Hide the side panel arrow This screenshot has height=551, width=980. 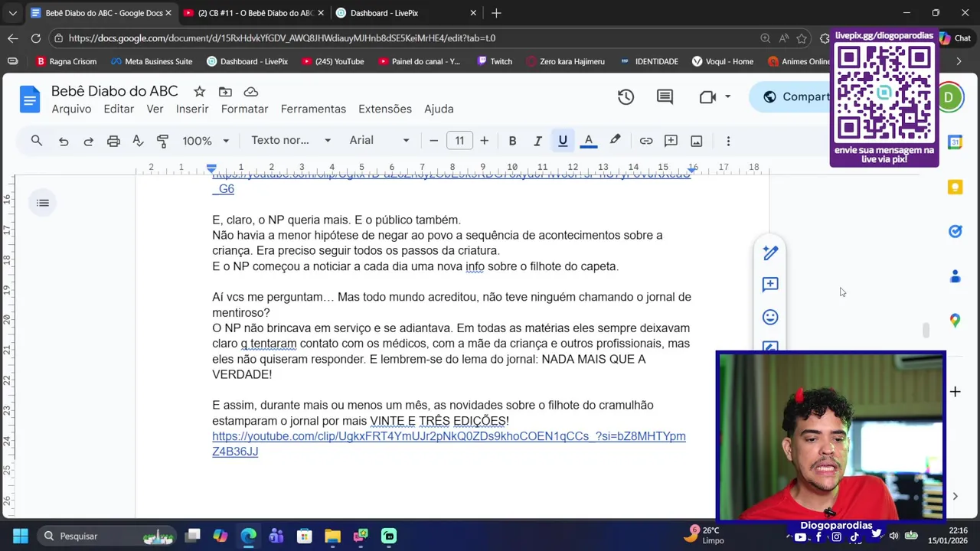[955, 496]
